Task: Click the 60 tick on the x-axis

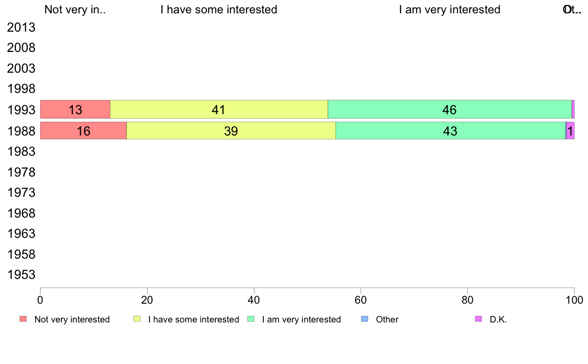Action: click(x=361, y=300)
